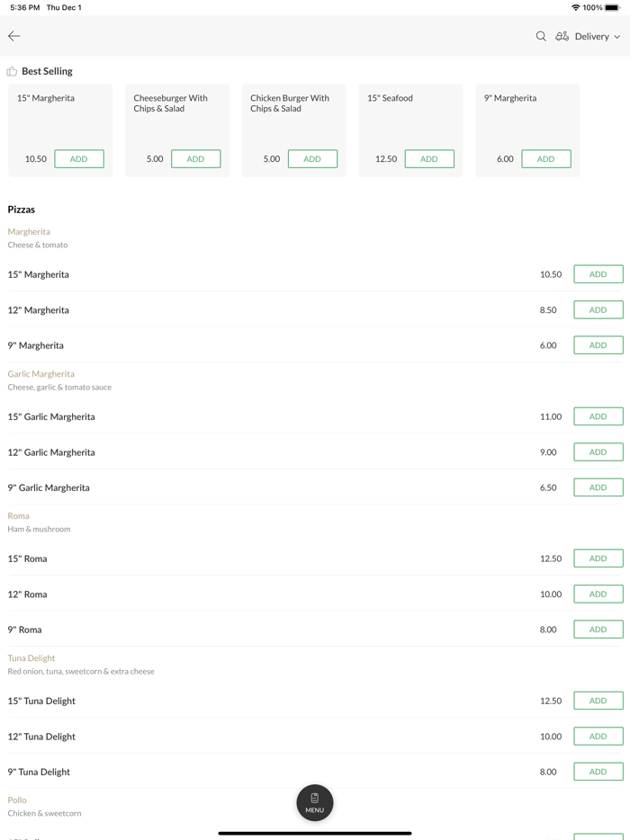Screen dimensions: 630x840
Task: Open the search magnifier icon
Action: 541,36
